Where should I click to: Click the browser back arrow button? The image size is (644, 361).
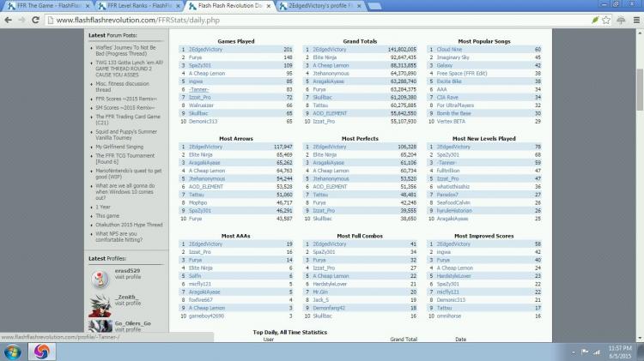click(10, 19)
